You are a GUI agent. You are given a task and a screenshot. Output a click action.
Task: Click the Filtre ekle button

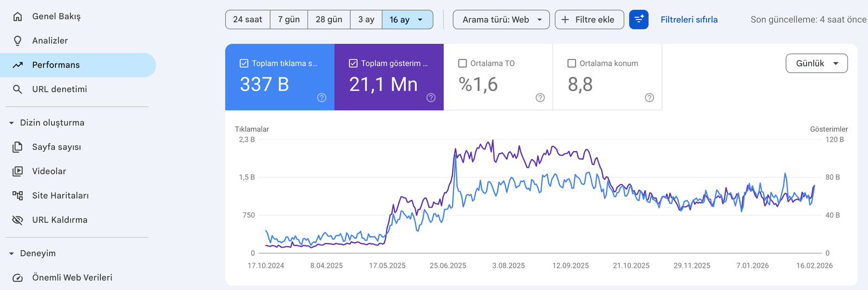[589, 20]
